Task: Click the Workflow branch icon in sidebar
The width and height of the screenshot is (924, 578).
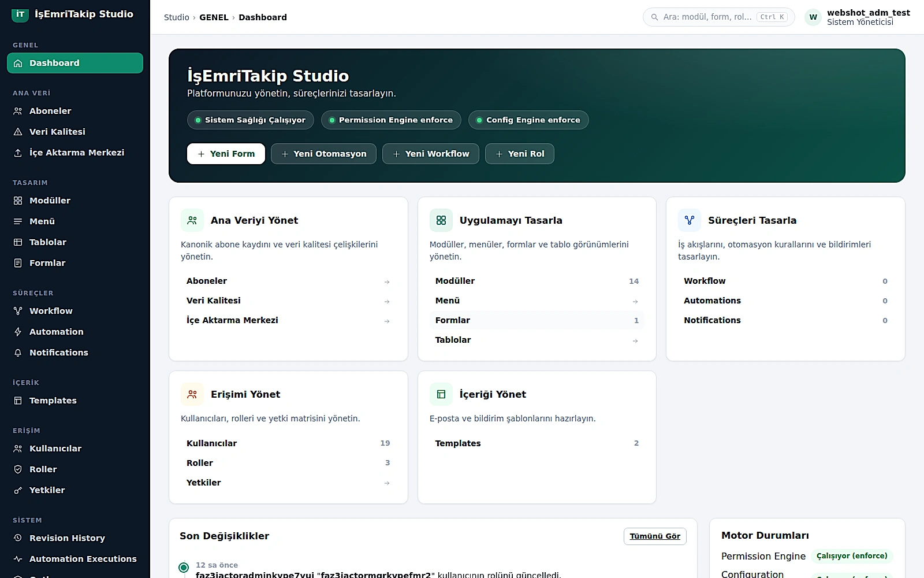Action: pyautogui.click(x=18, y=311)
